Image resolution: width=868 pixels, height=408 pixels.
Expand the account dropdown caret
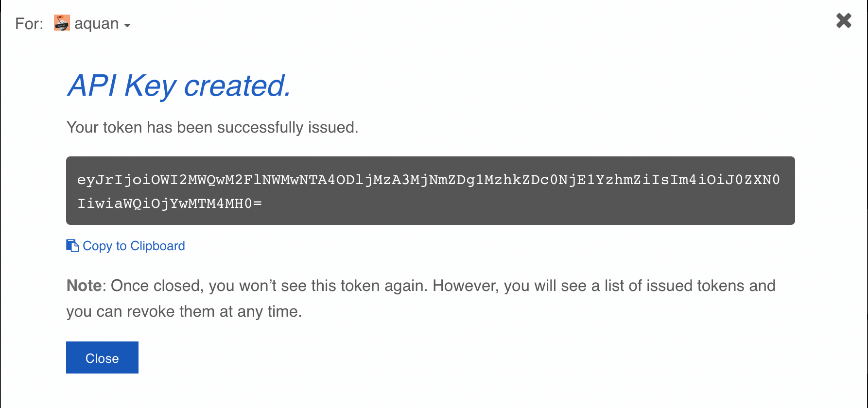127,25
